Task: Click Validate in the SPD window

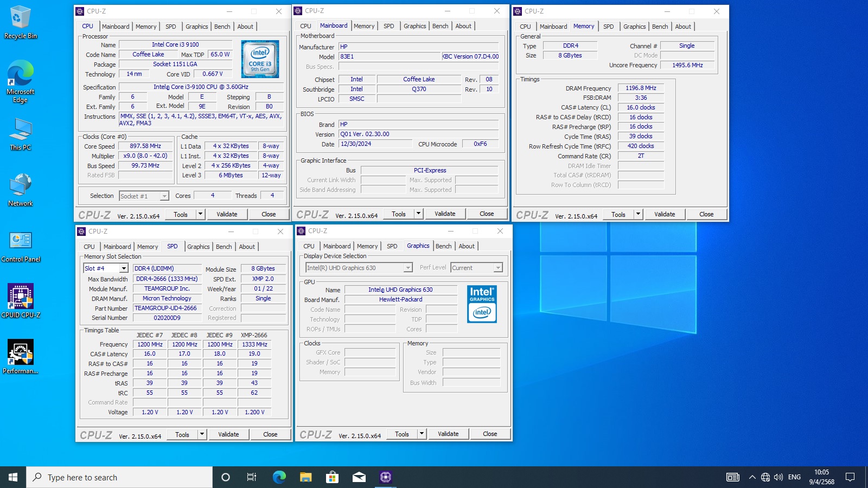Action: pos(228,434)
